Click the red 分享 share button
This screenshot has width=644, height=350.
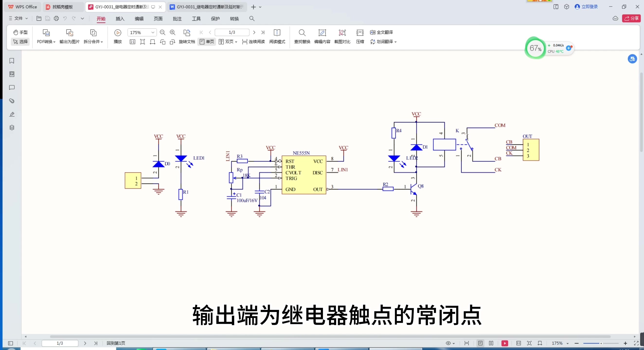[631, 18]
